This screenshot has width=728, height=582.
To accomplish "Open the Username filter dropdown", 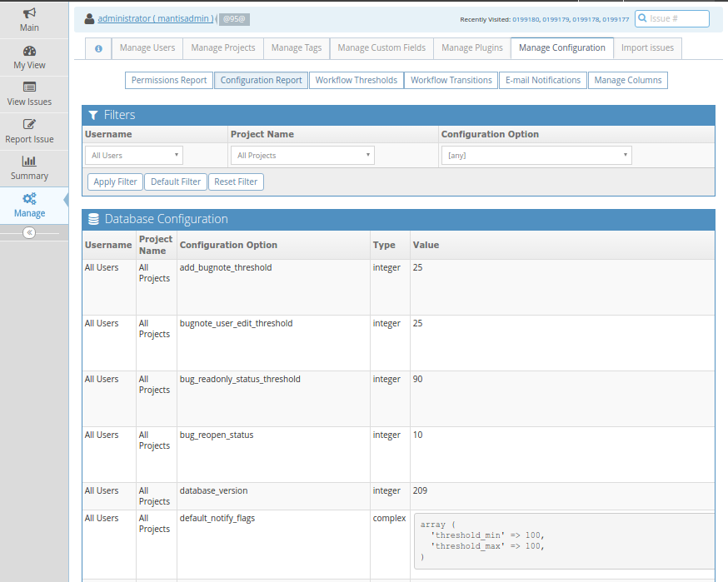I will [134, 155].
